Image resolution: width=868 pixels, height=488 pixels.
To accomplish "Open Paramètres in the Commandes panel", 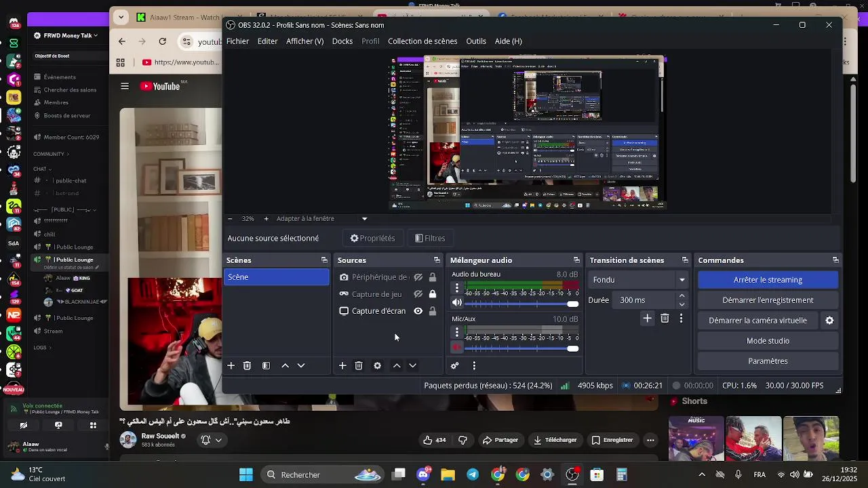I will 768,361.
